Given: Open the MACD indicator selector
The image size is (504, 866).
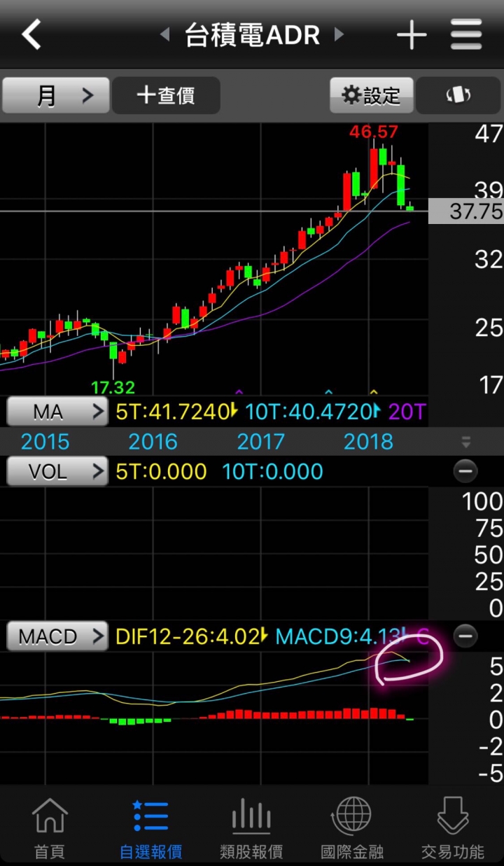Looking at the screenshot, I should [x=57, y=636].
